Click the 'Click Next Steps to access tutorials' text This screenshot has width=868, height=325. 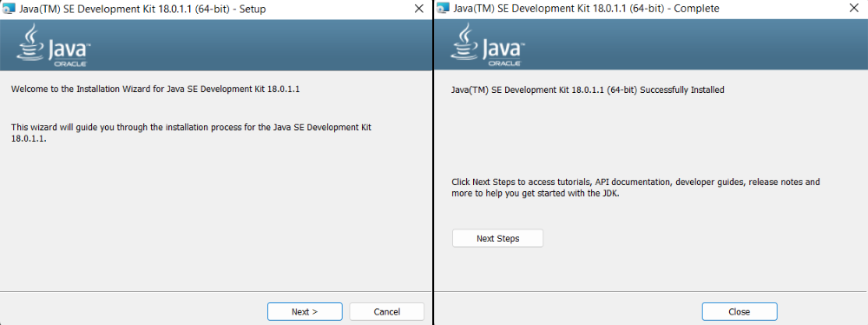(636, 188)
